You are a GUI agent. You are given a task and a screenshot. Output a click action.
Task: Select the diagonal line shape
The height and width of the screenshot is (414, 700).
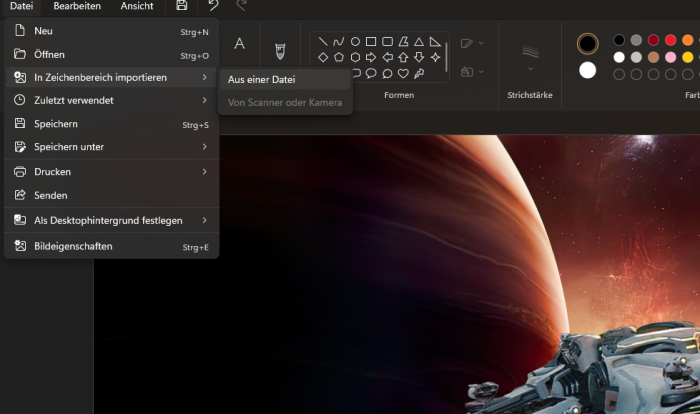click(322, 42)
